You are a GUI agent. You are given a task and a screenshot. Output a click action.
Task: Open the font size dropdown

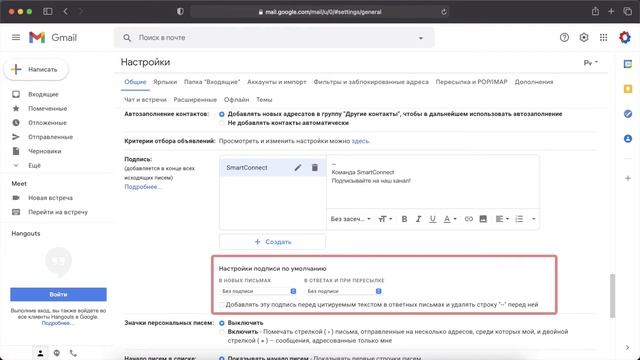pos(385,219)
